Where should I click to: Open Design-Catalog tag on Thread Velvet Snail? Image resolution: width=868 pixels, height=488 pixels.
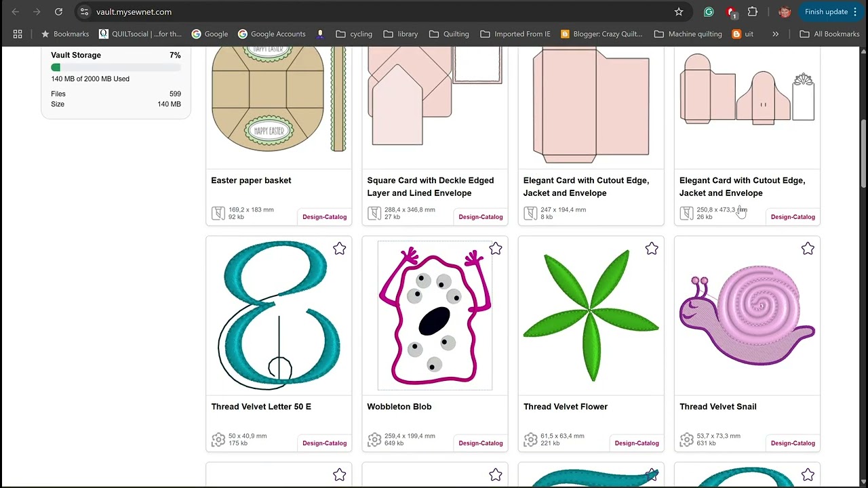793,443
